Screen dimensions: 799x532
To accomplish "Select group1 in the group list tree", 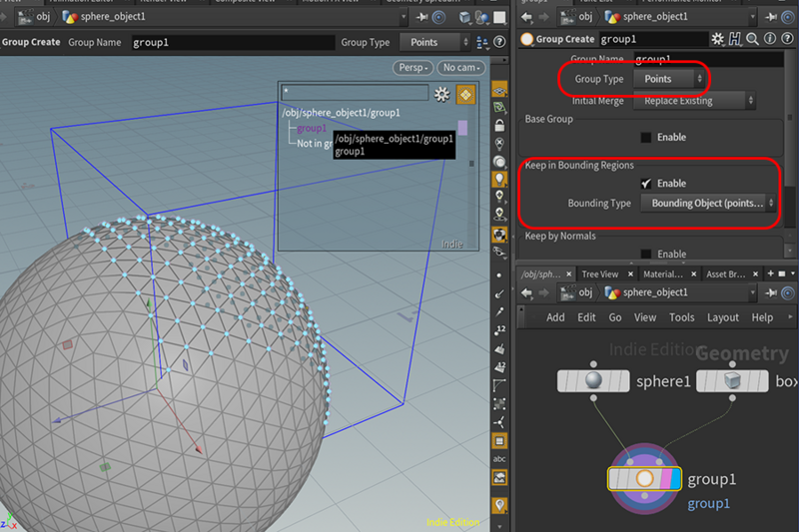I will click(x=312, y=129).
